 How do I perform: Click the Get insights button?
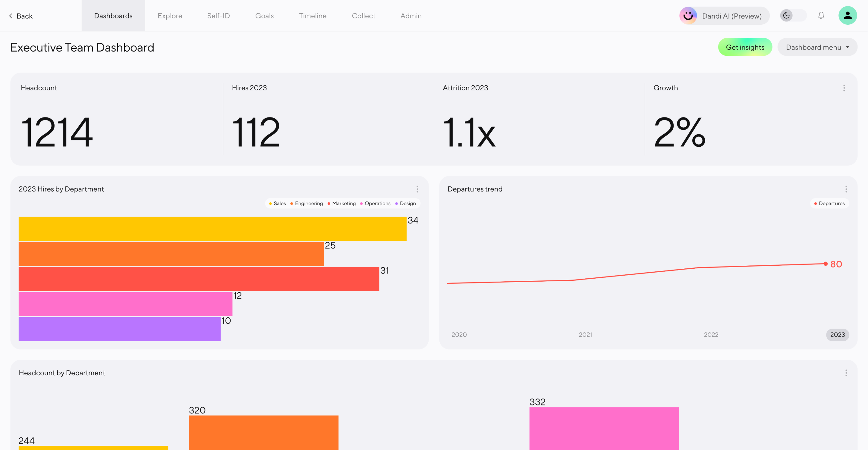point(745,47)
